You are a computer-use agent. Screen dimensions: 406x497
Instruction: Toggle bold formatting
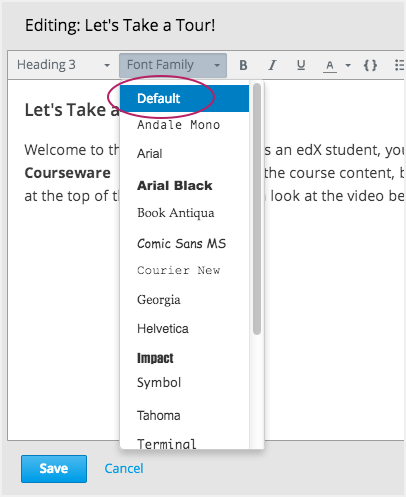243,65
